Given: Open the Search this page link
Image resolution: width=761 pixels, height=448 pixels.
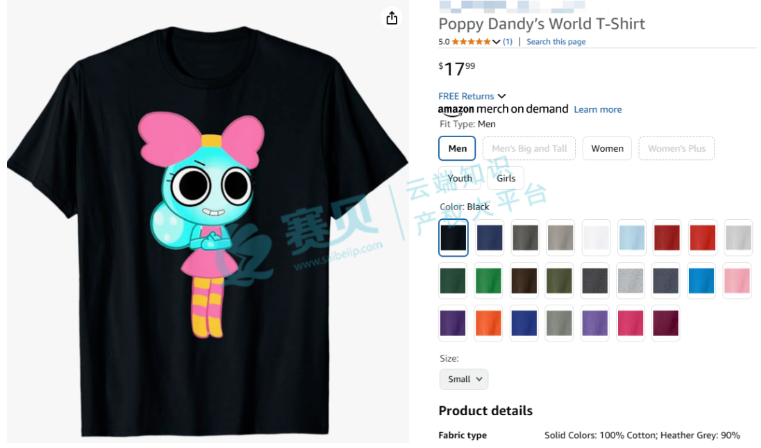Looking at the screenshot, I should pyautogui.click(x=556, y=42).
